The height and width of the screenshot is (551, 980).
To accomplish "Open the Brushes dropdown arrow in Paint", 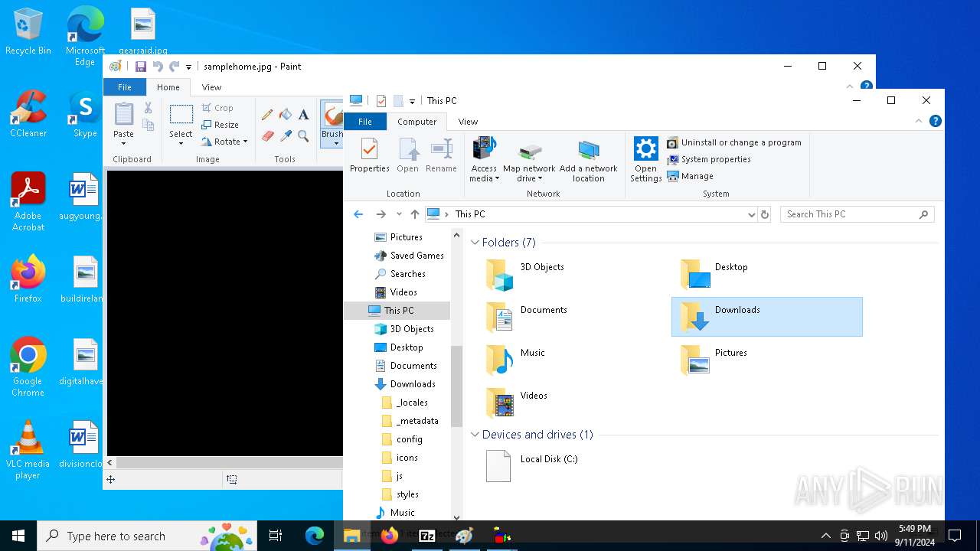I will click(x=335, y=143).
